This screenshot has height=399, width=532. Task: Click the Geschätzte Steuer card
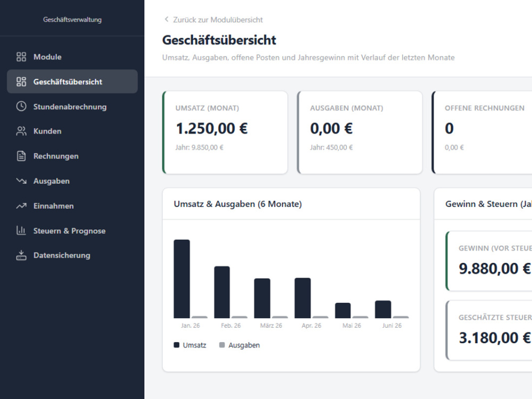[x=489, y=330]
